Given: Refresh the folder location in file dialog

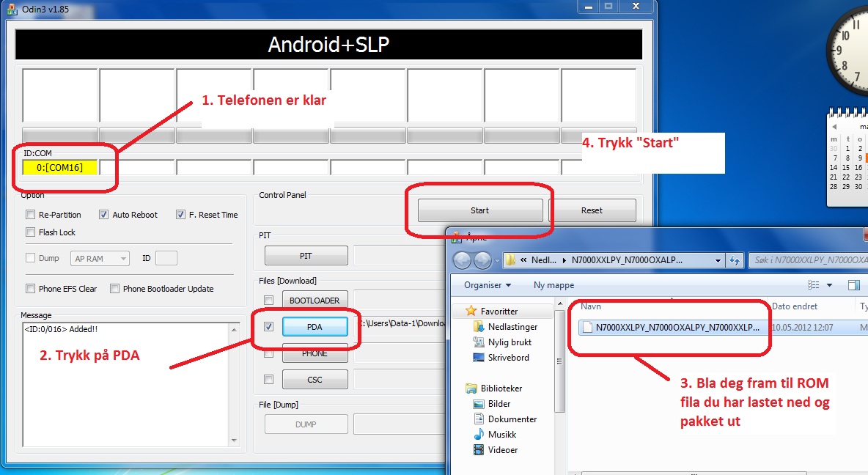Looking at the screenshot, I should click(x=734, y=260).
